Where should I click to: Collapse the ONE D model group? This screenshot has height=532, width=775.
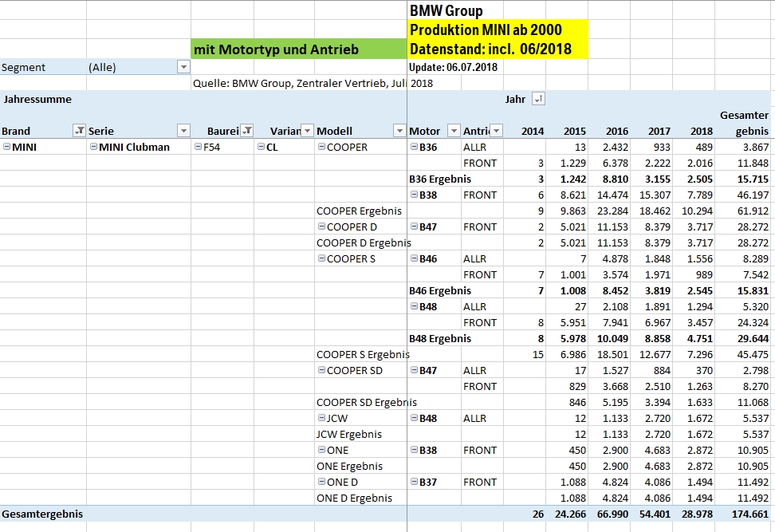[x=322, y=482]
